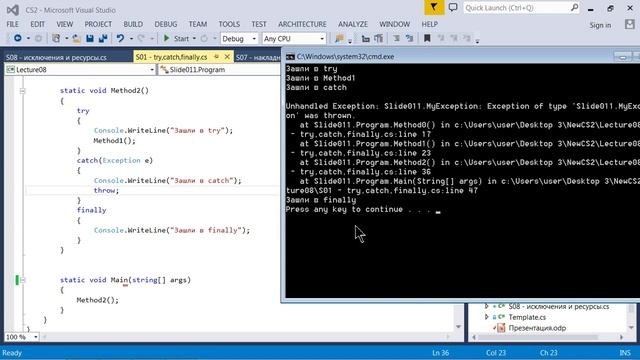Open the ARCHITECTURE menu

pyautogui.click(x=302, y=24)
